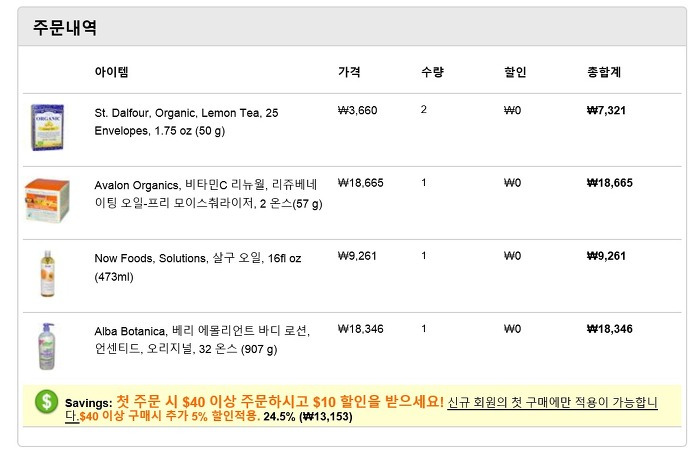This screenshot has height=456, width=700.
Task: Click the orange $10 할인 promotion text
Action: point(280,401)
